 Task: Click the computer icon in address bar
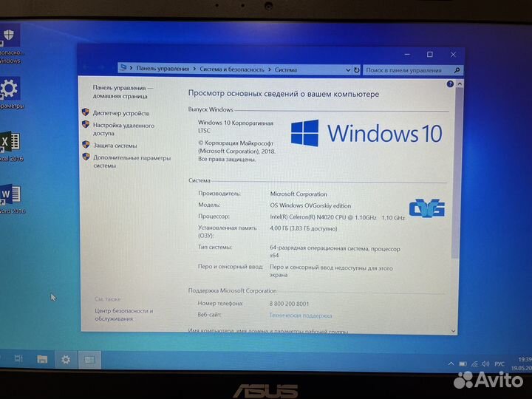point(123,67)
